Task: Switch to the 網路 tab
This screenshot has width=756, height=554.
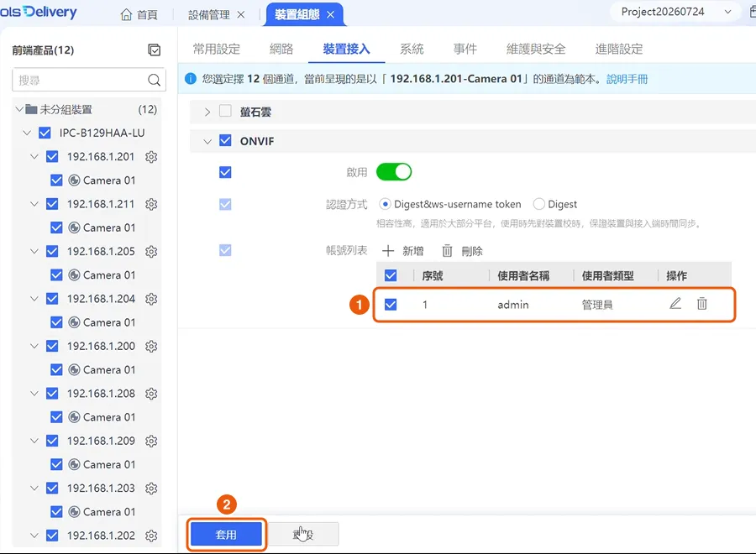Action: click(x=281, y=50)
